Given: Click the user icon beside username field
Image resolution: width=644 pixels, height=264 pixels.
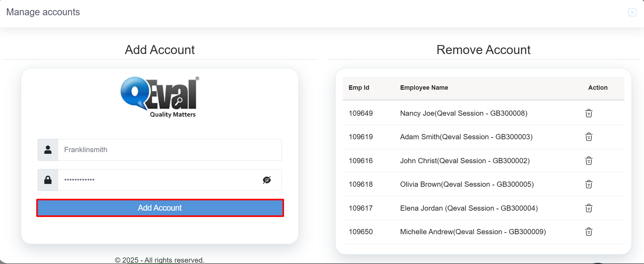Looking at the screenshot, I should [48, 150].
